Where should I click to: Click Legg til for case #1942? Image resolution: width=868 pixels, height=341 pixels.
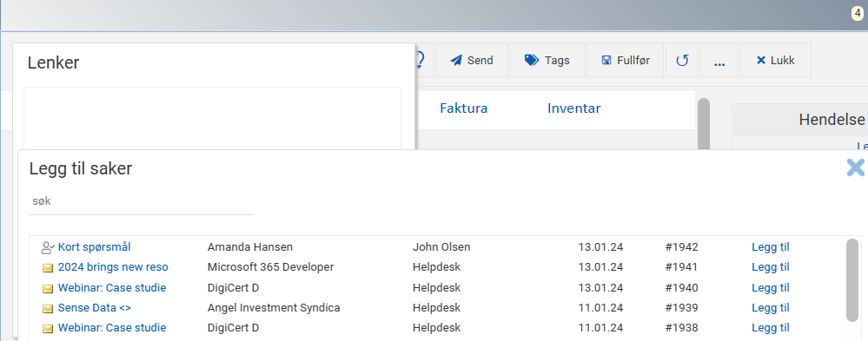point(770,247)
